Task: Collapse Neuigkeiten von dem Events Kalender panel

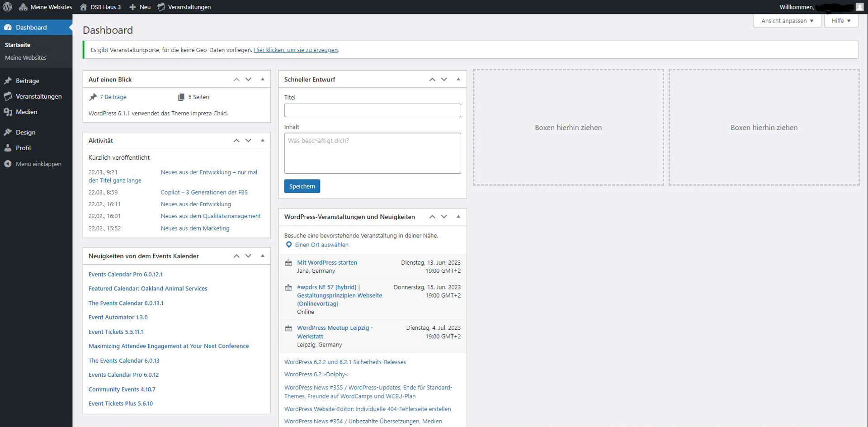Action: click(x=263, y=256)
